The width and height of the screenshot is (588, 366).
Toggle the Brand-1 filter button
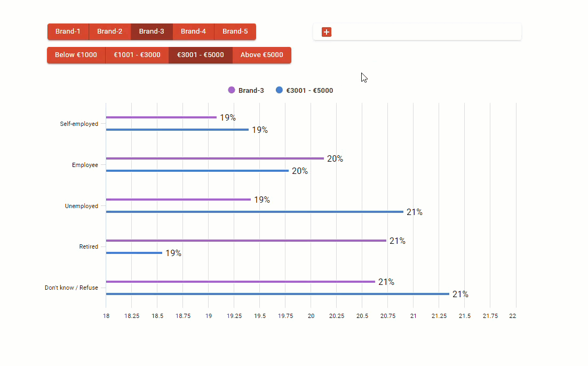coord(68,31)
